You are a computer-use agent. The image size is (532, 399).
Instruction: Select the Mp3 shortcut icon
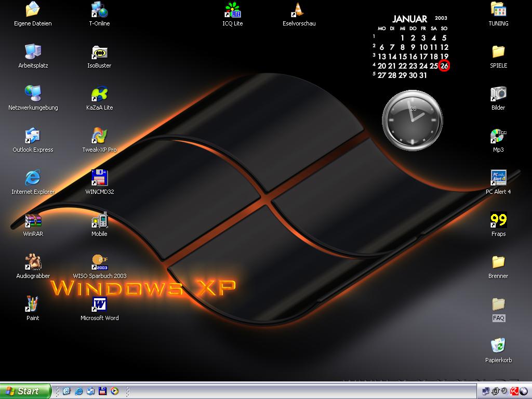(x=498, y=136)
